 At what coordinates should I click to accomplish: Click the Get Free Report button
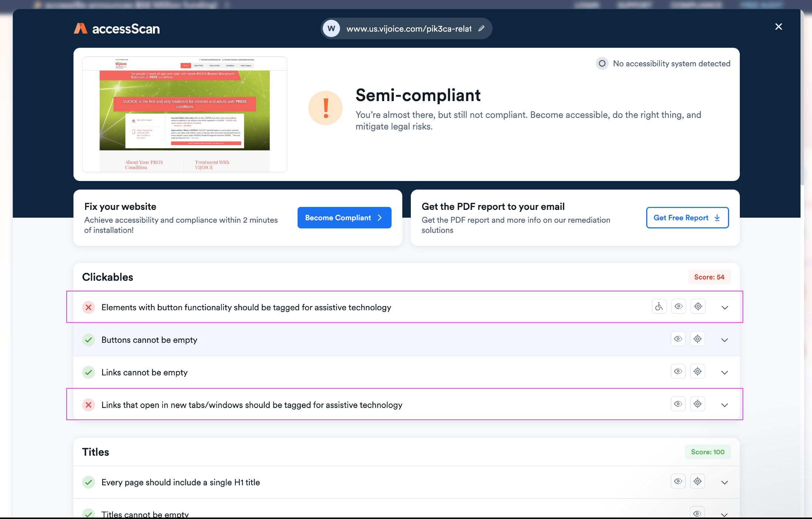[x=687, y=218]
